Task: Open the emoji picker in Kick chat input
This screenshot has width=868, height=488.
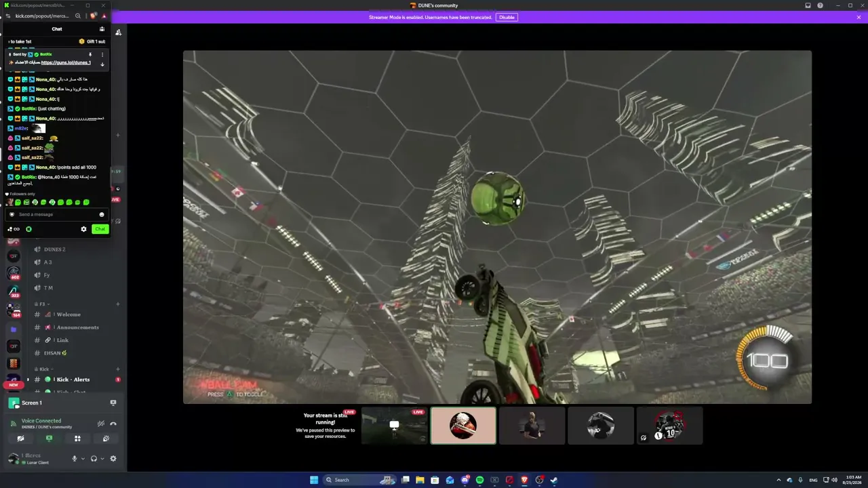Action: 102,214
